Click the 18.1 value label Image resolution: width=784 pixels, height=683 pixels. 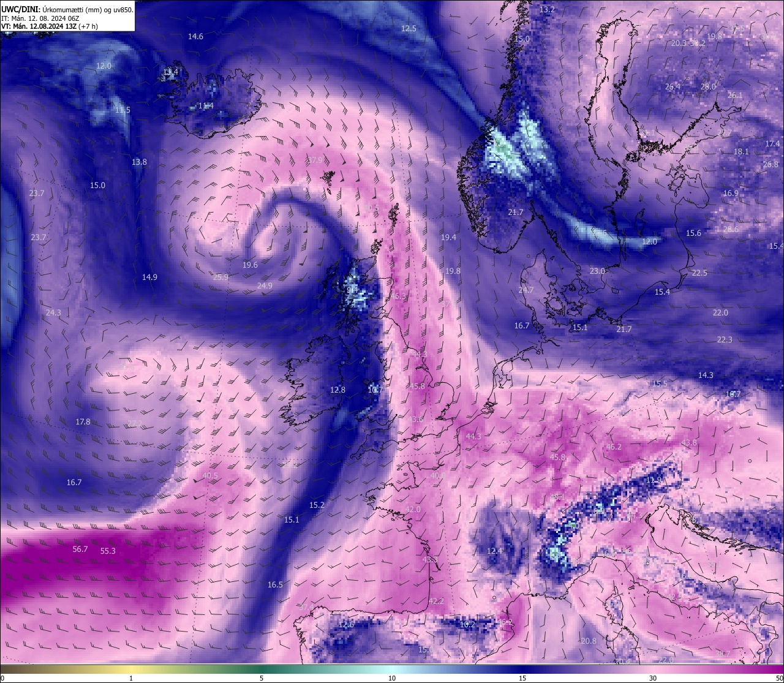(x=741, y=152)
